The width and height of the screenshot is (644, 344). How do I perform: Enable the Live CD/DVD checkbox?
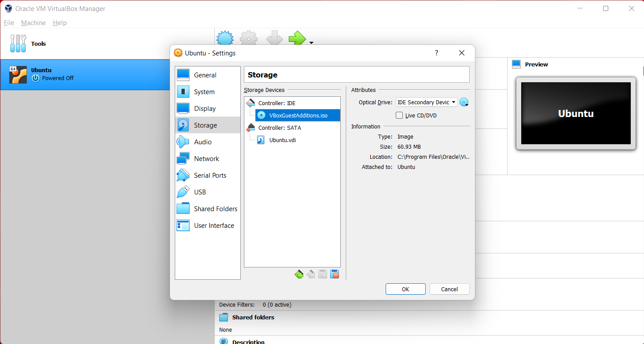399,115
